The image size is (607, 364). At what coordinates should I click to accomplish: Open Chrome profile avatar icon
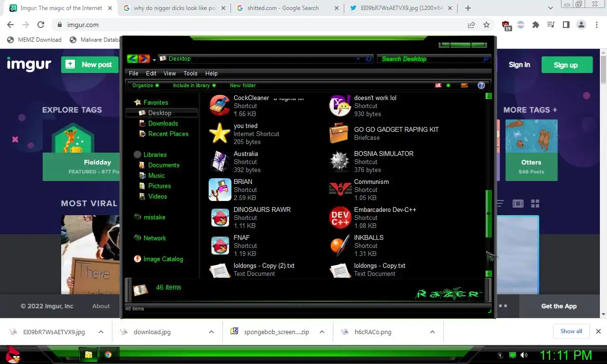pyautogui.click(x=581, y=25)
